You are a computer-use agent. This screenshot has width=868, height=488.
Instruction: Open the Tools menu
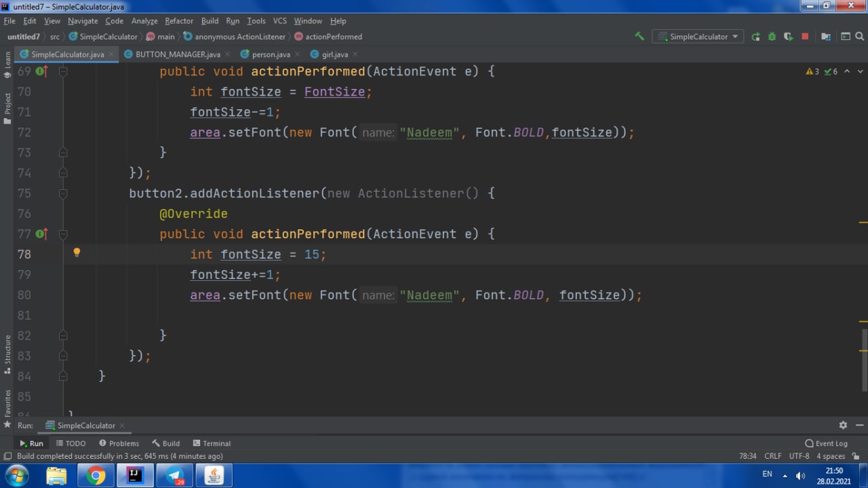click(256, 21)
